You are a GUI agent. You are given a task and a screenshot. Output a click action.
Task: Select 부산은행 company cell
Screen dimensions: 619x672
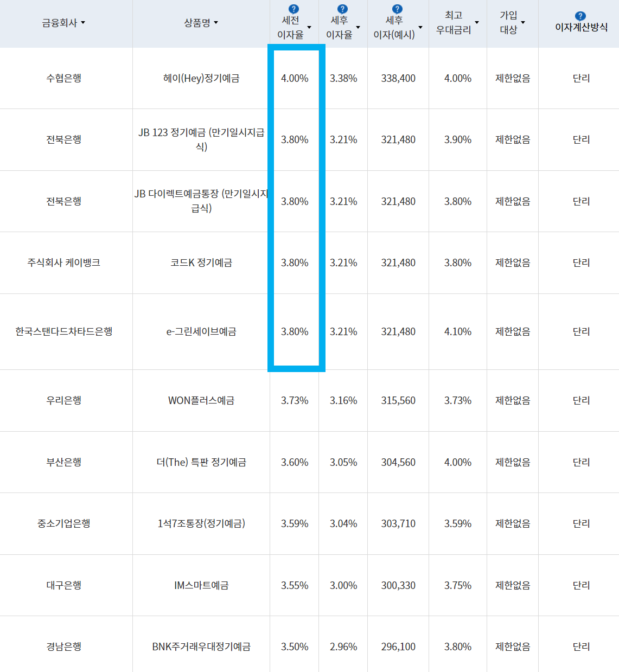64,462
